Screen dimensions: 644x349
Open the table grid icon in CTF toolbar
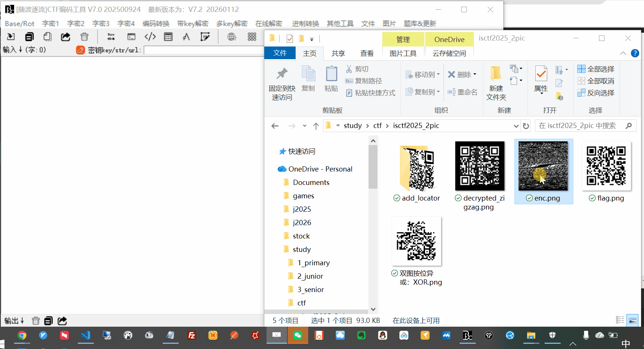(168, 36)
